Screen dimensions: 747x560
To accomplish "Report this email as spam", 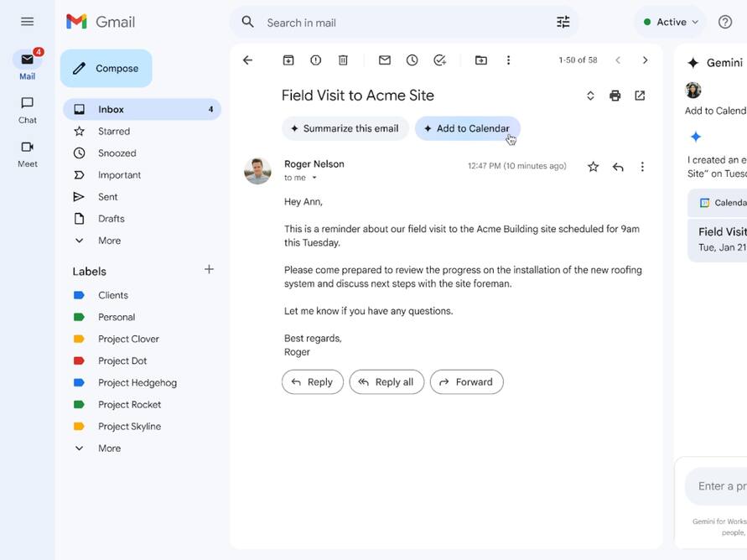I will tap(315, 60).
